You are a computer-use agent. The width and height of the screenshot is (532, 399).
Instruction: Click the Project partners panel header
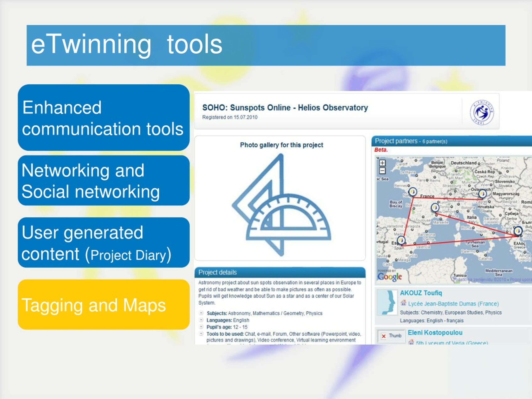(451, 141)
